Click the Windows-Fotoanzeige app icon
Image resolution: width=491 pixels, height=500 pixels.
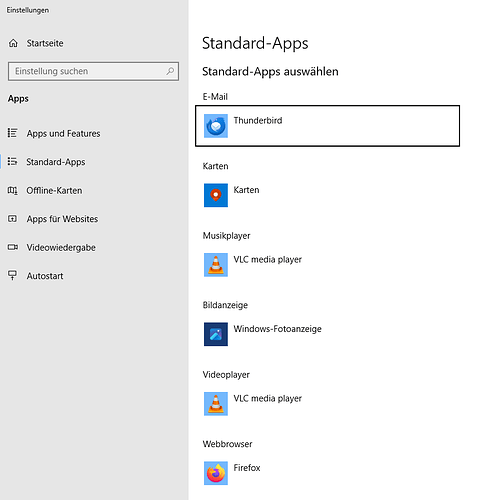216,334
